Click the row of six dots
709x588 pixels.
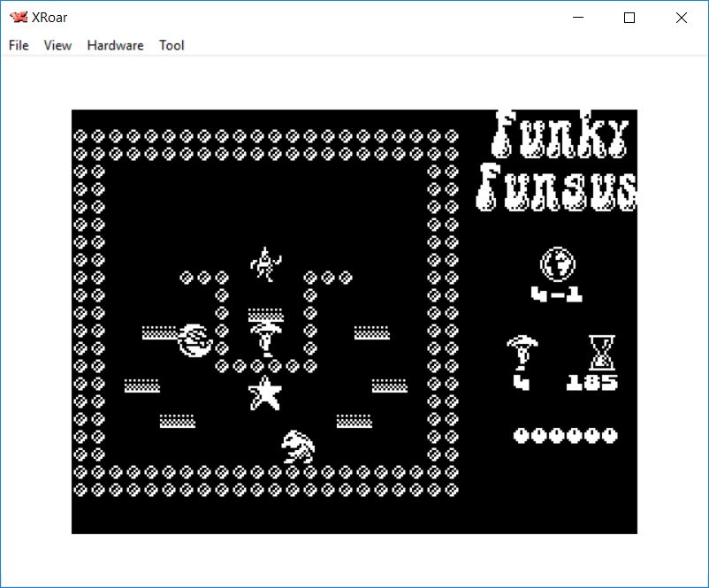[x=566, y=435]
